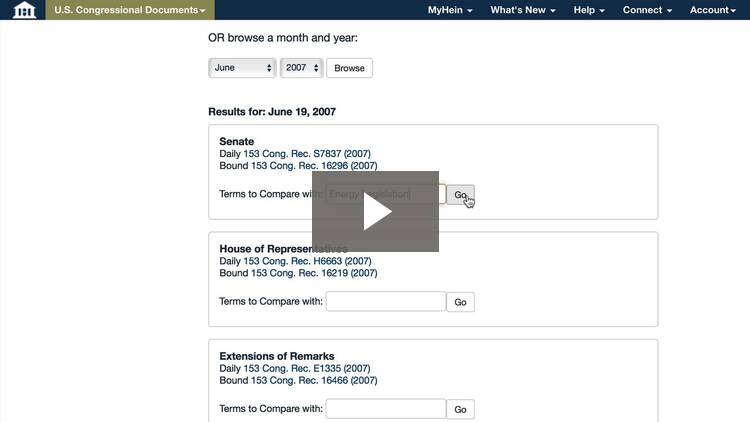Open the Connect menu
750x422 pixels.
pyautogui.click(x=647, y=10)
